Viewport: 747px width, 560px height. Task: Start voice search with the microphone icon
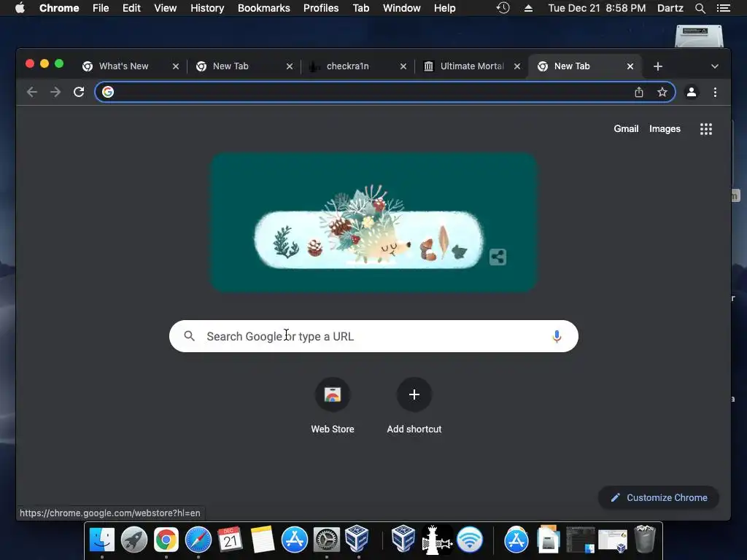(557, 336)
